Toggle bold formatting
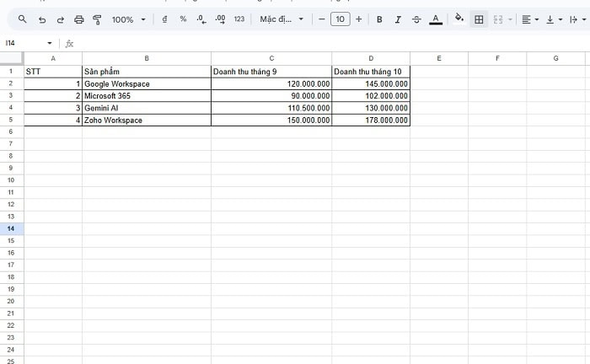This screenshot has height=364, width=590. click(379, 19)
